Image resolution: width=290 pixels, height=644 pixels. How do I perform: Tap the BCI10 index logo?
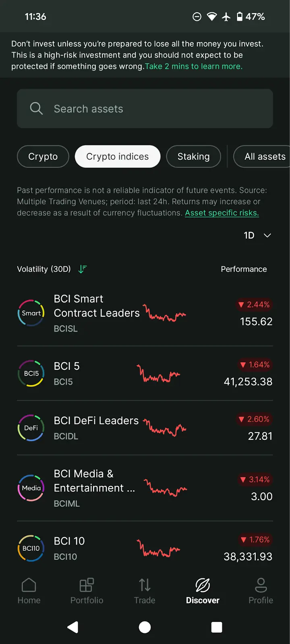pyautogui.click(x=31, y=548)
